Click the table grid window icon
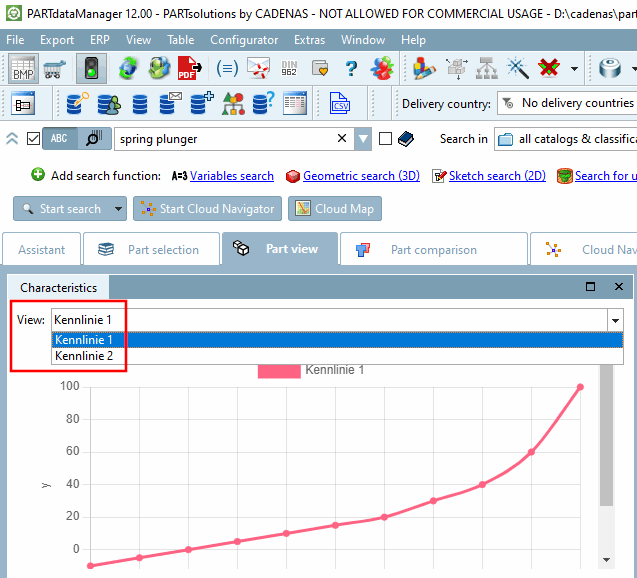The image size is (637, 578). [x=295, y=103]
